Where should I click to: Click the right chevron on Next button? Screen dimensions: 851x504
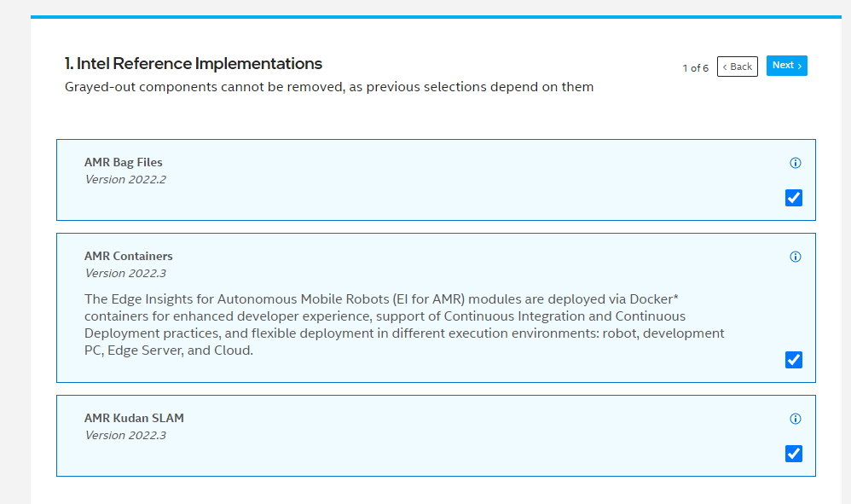click(800, 67)
